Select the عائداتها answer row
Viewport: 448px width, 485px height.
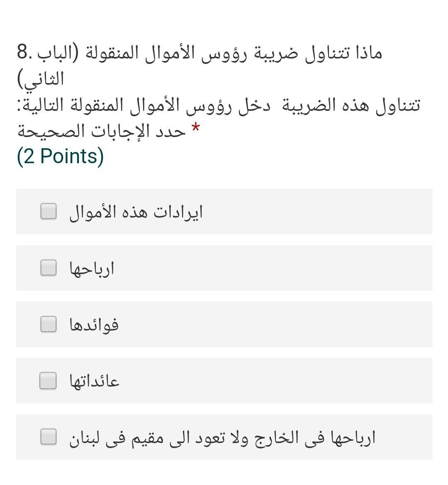click(x=224, y=381)
